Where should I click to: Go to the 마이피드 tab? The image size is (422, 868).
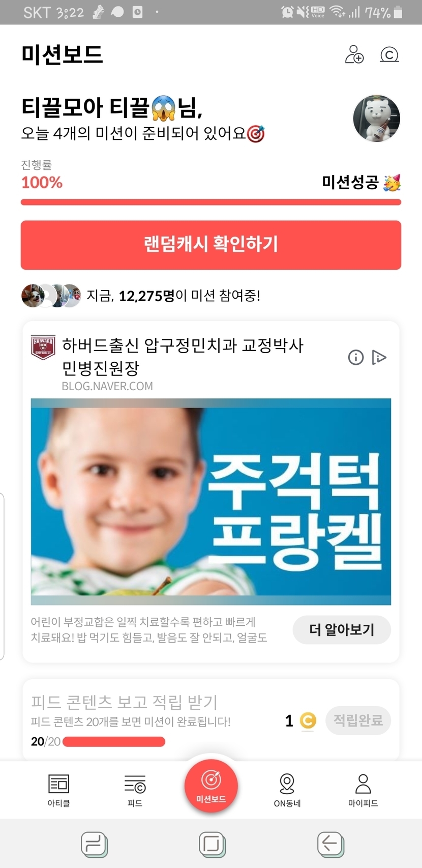point(363,790)
